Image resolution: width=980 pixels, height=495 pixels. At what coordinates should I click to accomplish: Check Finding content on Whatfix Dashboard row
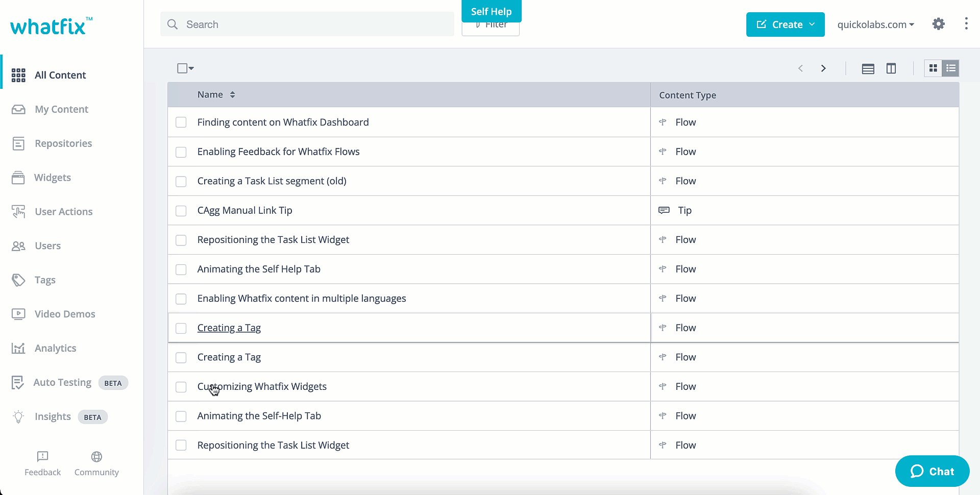coord(181,122)
